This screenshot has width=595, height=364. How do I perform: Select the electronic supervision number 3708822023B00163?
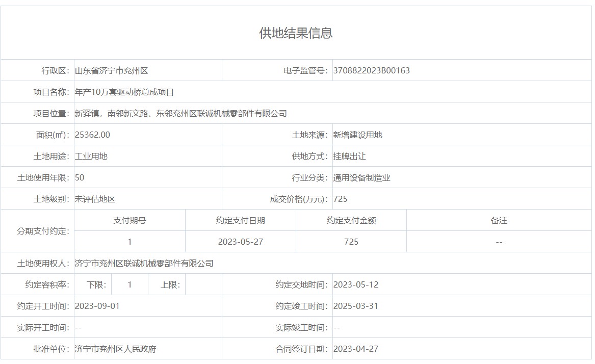[371, 71]
